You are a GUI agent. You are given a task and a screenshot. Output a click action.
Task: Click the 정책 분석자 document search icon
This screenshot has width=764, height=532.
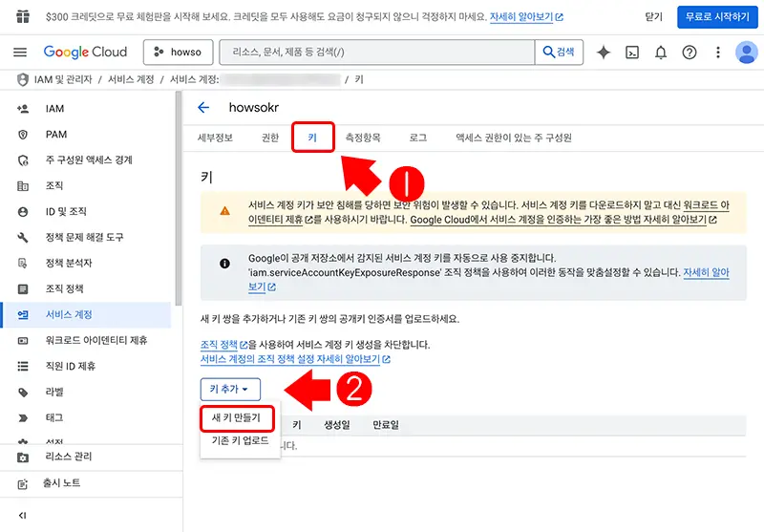coord(23,264)
